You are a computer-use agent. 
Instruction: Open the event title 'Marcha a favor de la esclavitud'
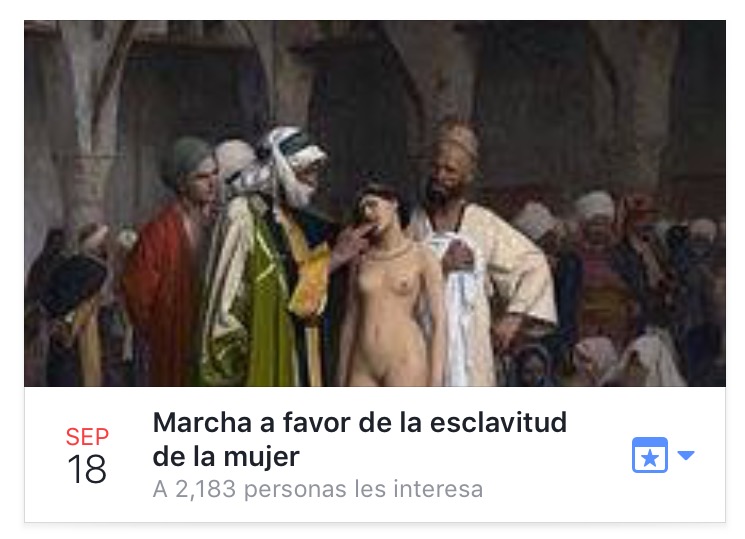tap(360, 422)
